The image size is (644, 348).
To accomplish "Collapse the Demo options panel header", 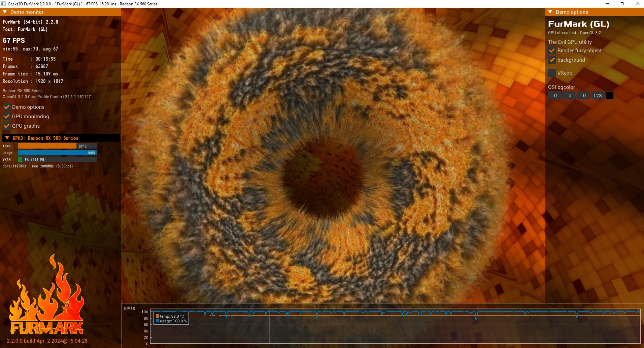I will pyautogui.click(x=550, y=12).
